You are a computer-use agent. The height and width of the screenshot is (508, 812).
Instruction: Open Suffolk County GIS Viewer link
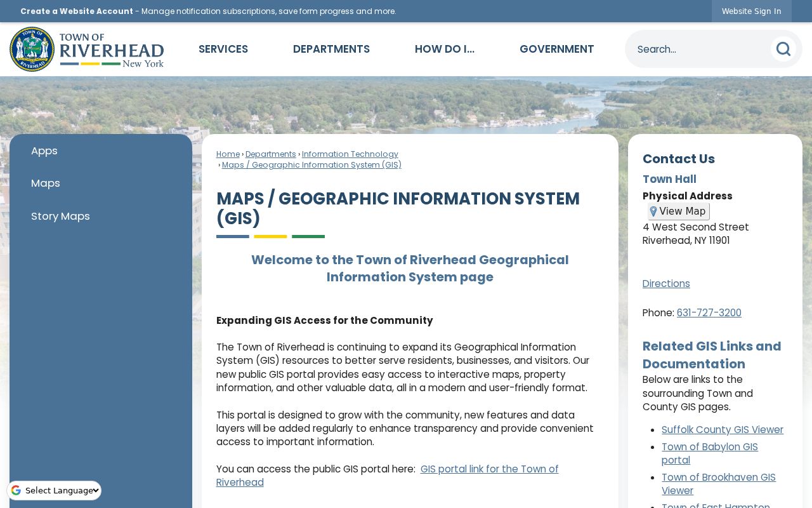[x=723, y=430]
